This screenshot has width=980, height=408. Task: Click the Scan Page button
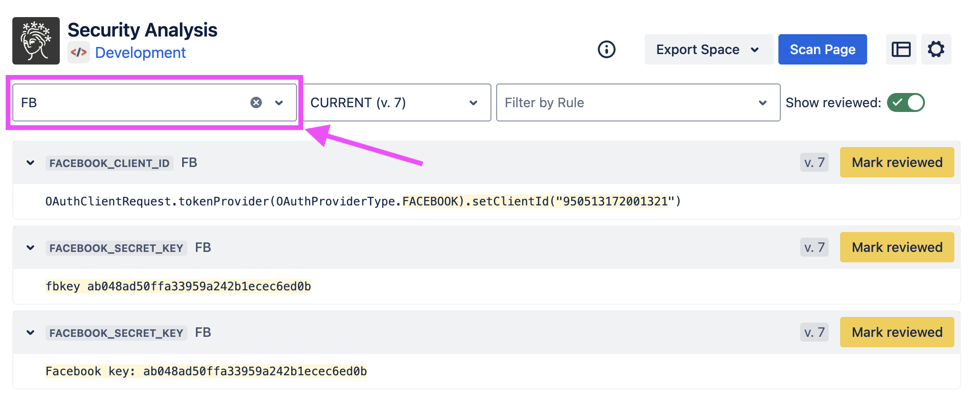click(823, 49)
